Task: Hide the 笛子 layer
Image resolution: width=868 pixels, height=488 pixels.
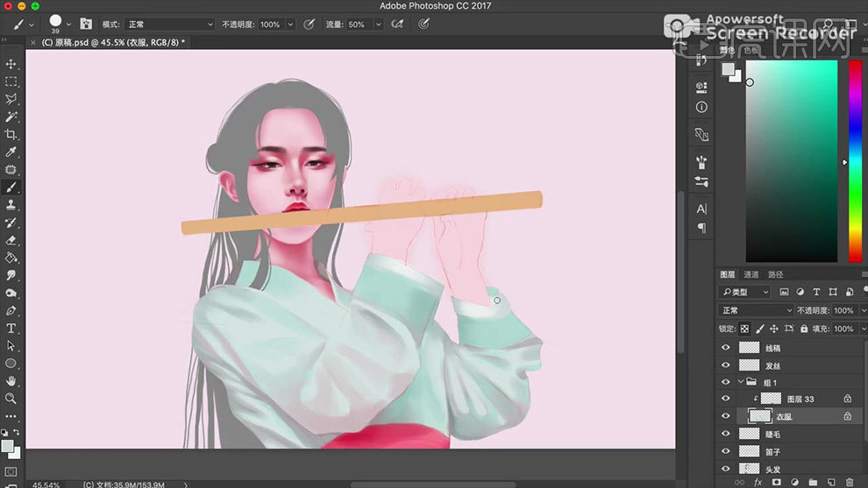Action: coord(726,451)
